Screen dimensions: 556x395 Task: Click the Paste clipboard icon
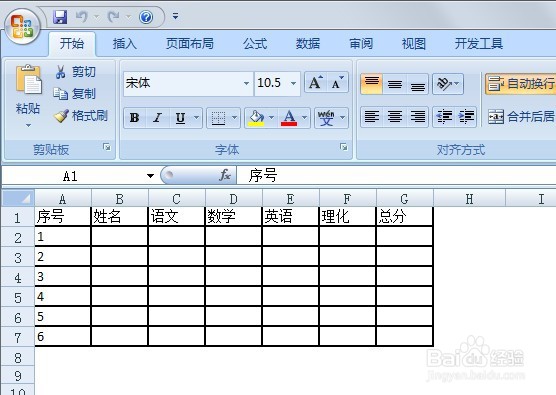(28, 80)
